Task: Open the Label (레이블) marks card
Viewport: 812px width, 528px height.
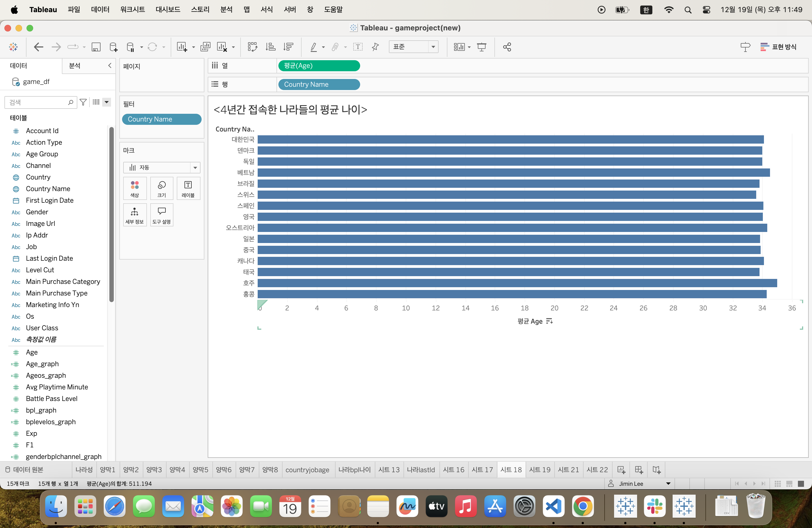Action: click(x=188, y=188)
